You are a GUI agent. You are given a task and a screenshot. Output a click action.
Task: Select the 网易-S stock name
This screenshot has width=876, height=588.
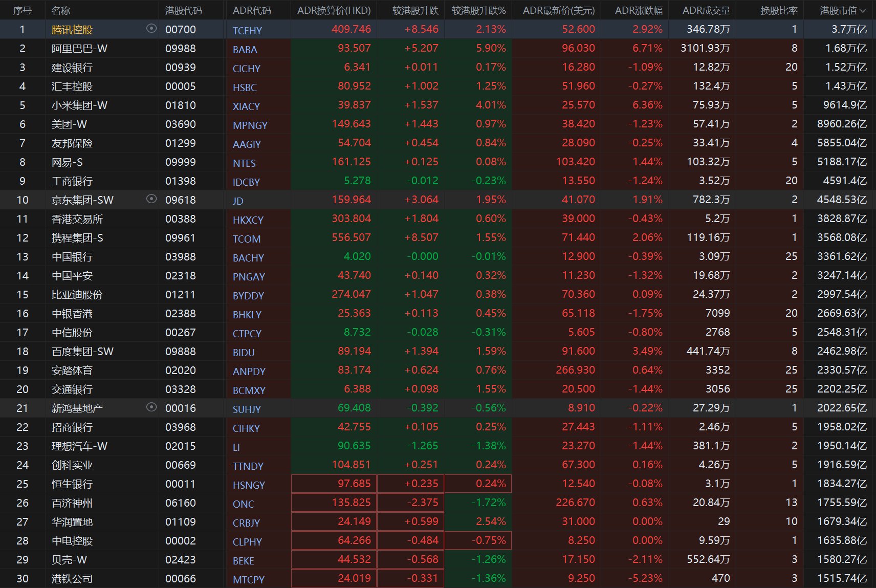[x=67, y=162]
